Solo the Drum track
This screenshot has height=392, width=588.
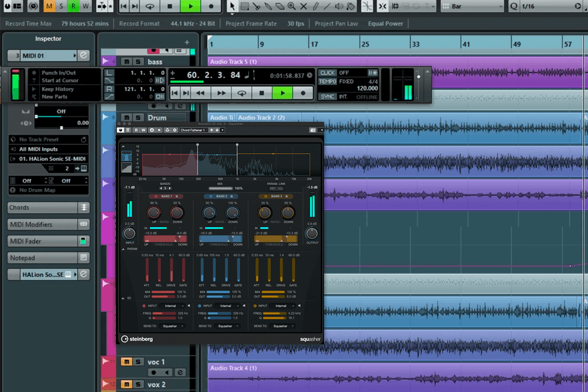[137, 117]
